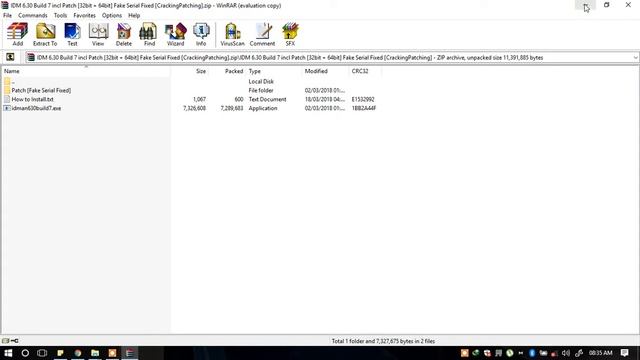
Task: Sort by the Packed column header
Action: coord(227,71)
